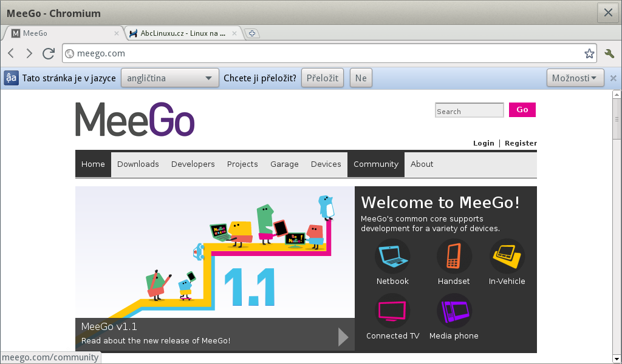The height and width of the screenshot is (364, 622).
Task: Follow the Login link
Action: pos(484,143)
